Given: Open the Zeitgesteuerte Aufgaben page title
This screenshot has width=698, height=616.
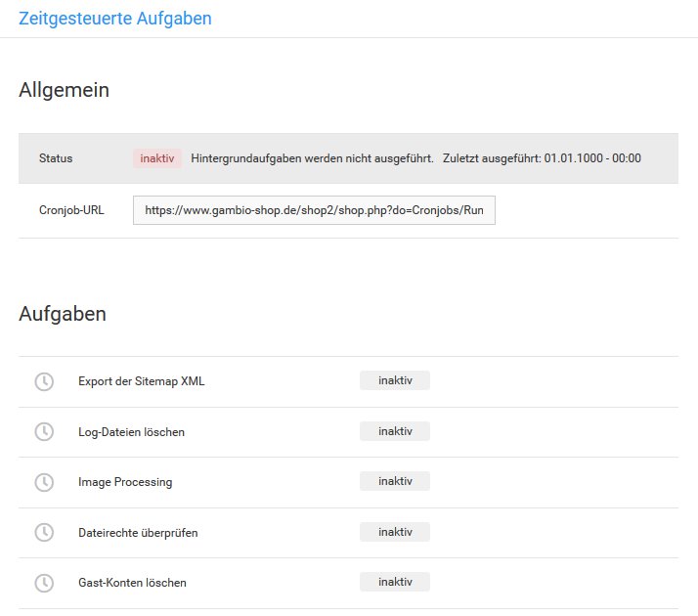Looking at the screenshot, I should pyautogui.click(x=114, y=18).
